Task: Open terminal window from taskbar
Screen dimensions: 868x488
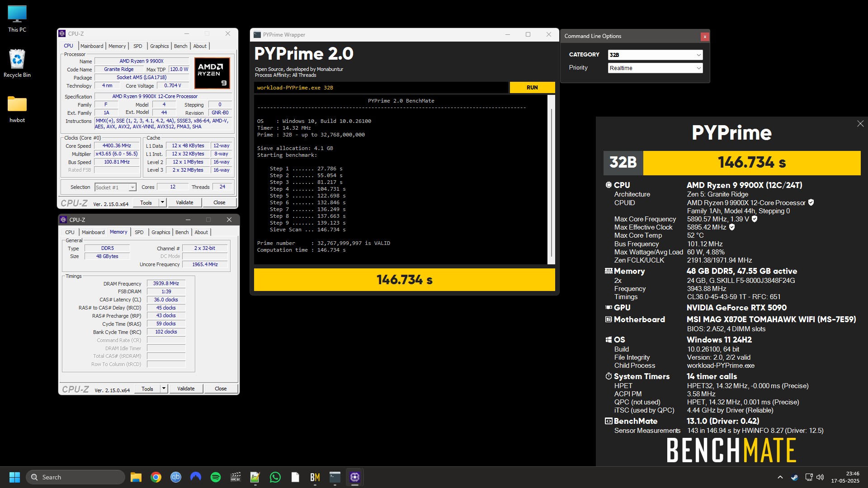Action: pos(335,477)
